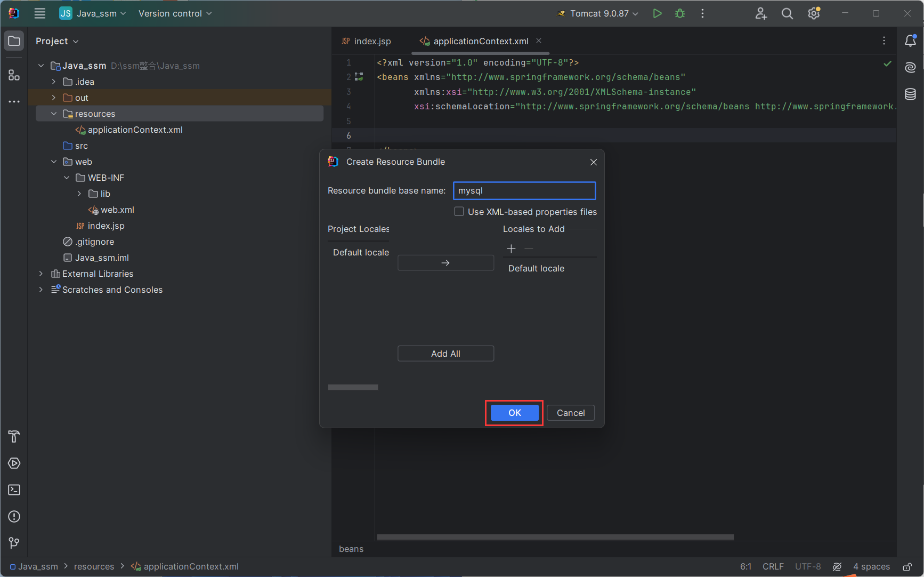Open the Terminal tool window

coord(14,490)
